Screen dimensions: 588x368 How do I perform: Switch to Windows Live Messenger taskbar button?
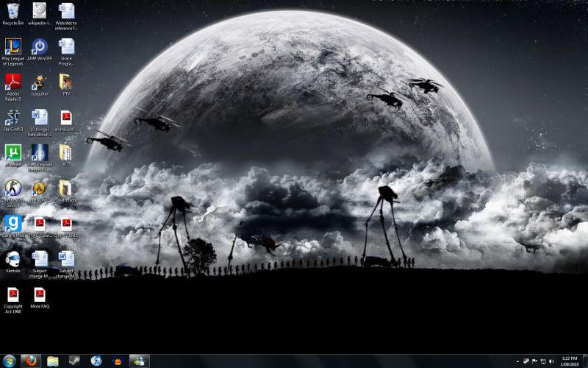[x=140, y=361]
